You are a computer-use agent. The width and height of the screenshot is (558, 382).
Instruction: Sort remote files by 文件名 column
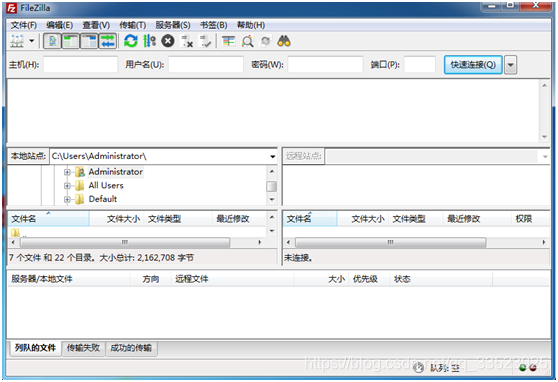[x=310, y=219]
